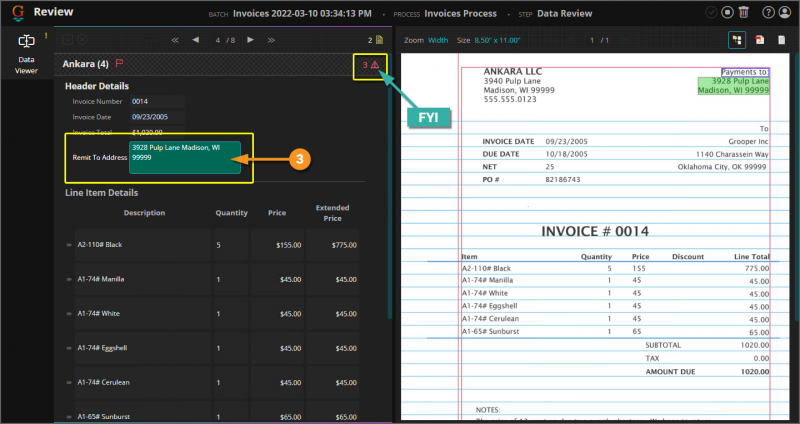Click the trash delete icon in the header
800x424 pixels.
click(744, 12)
